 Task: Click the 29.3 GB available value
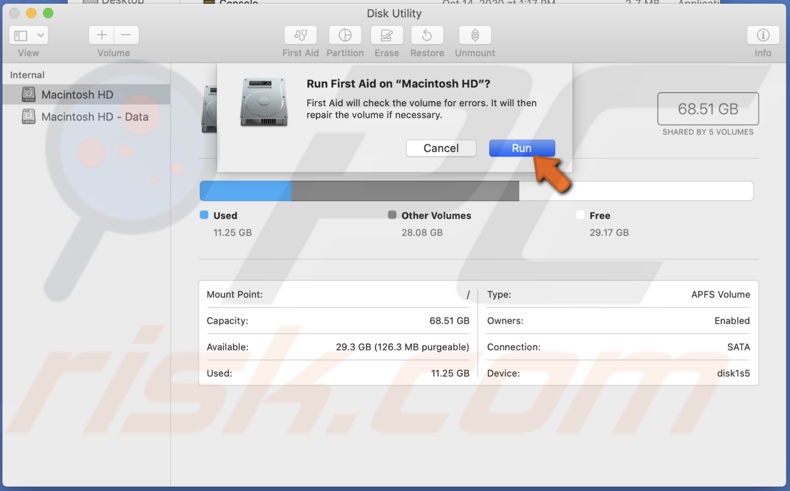(403, 347)
